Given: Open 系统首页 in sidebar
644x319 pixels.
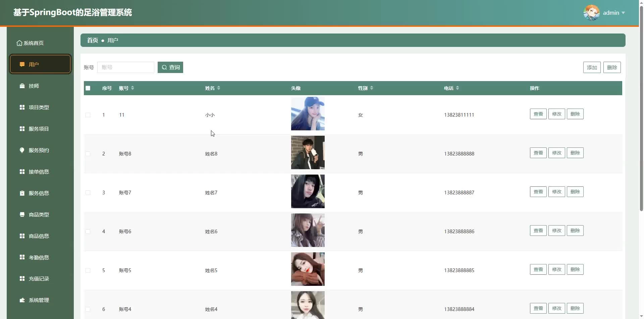Looking at the screenshot, I should [x=40, y=43].
